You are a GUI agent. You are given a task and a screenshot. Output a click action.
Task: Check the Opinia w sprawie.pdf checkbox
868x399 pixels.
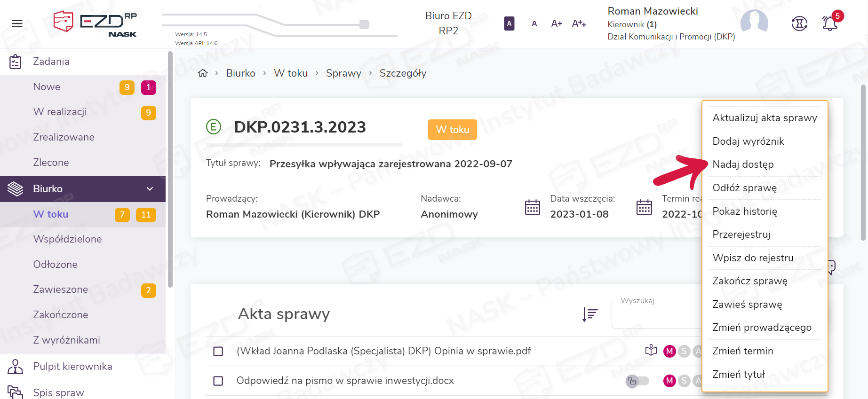218,352
